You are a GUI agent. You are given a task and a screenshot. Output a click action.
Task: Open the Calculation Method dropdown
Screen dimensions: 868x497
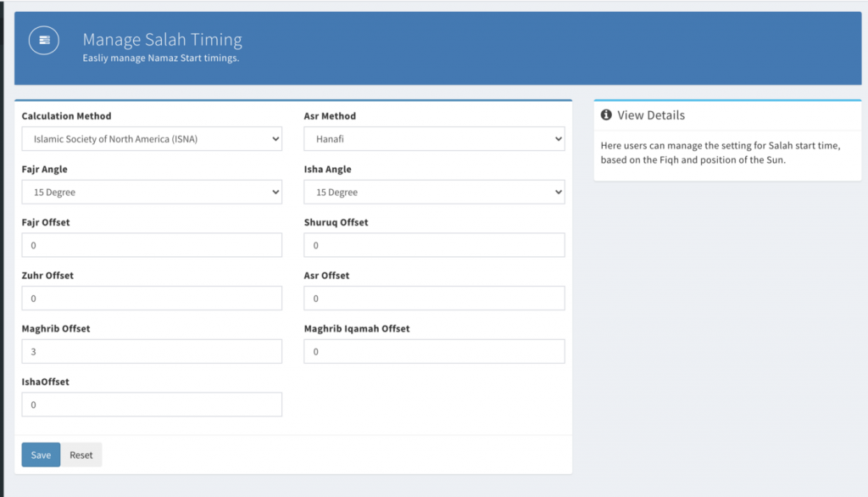click(x=152, y=139)
